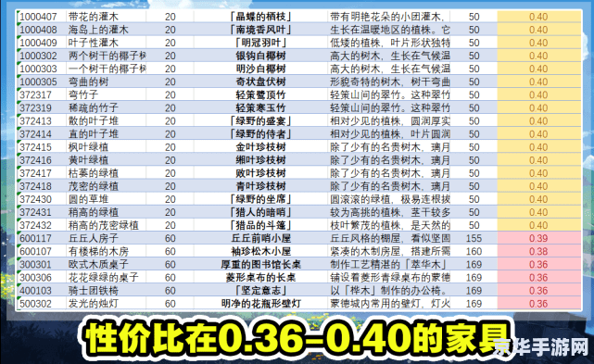Select the name cell 菱形桌布的长桌
The image size is (594, 364).
tap(260, 278)
